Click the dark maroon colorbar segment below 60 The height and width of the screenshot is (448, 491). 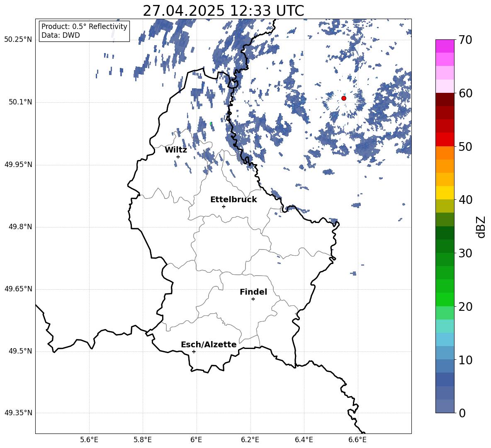(445, 100)
